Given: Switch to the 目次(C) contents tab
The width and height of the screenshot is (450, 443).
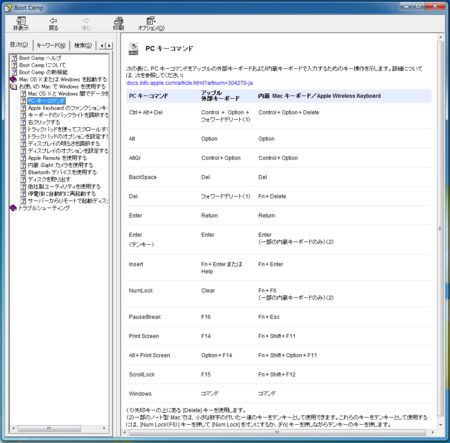Looking at the screenshot, I should click(x=19, y=45).
